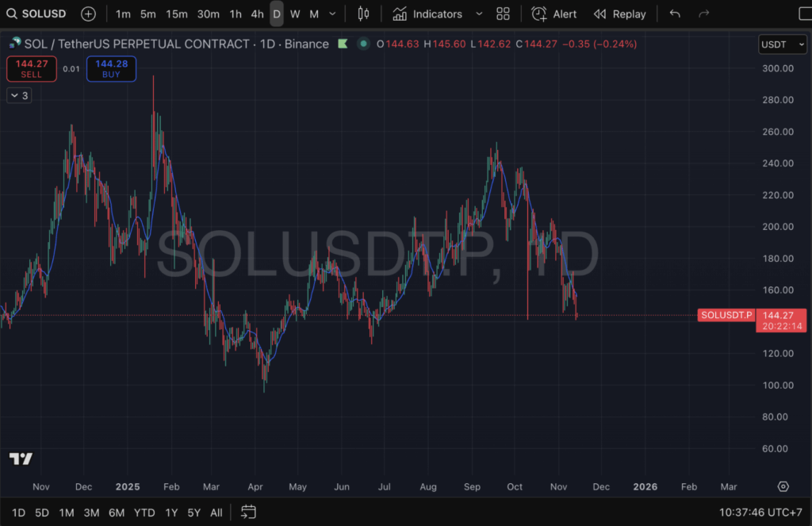Open chart settings gear near time axis
Viewport: 812px width, 526px height.
pyautogui.click(x=783, y=486)
